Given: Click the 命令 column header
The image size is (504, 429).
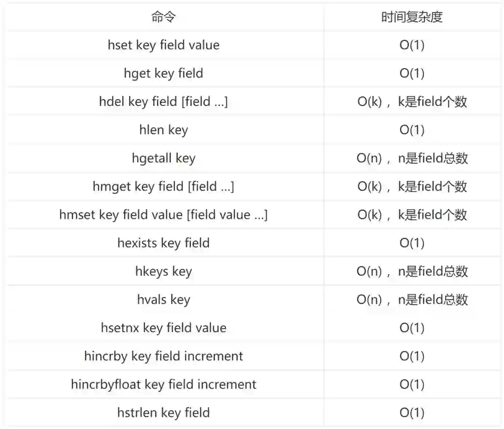Looking at the screenshot, I should pos(163,17).
